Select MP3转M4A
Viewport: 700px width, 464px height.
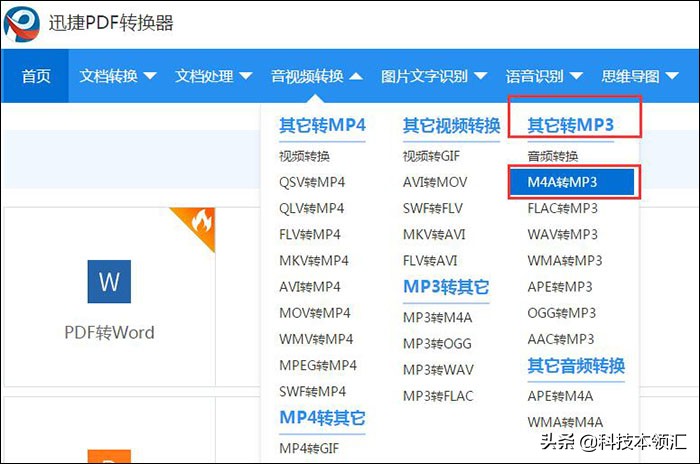click(x=438, y=318)
